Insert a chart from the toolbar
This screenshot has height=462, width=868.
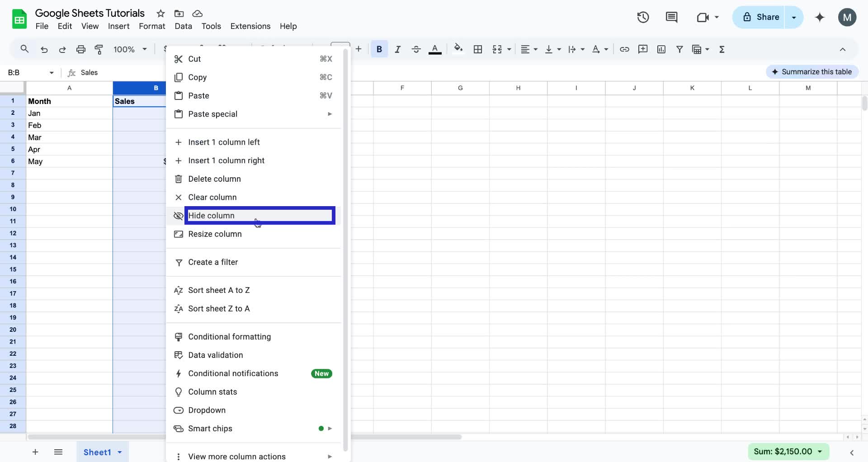click(x=661, y=49)
